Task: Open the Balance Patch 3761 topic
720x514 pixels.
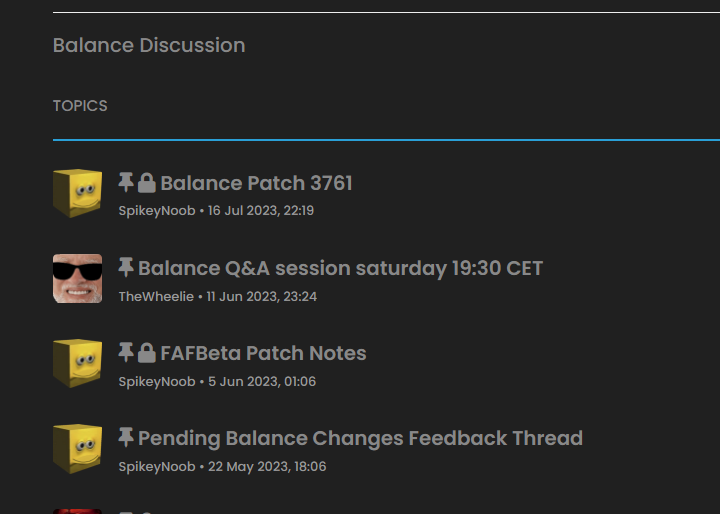Action: point(256,183)
